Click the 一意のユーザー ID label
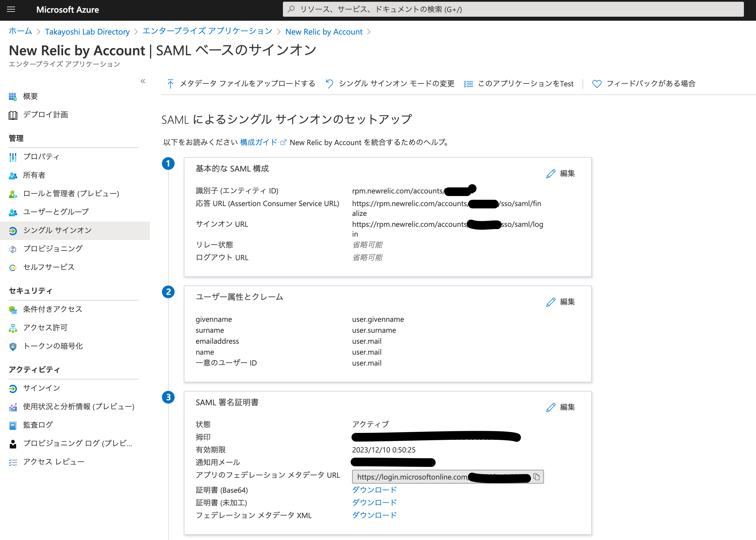Image resolution: width=756 pixels, height=540 pixels. pyautogui.click(x=226, y=363)
